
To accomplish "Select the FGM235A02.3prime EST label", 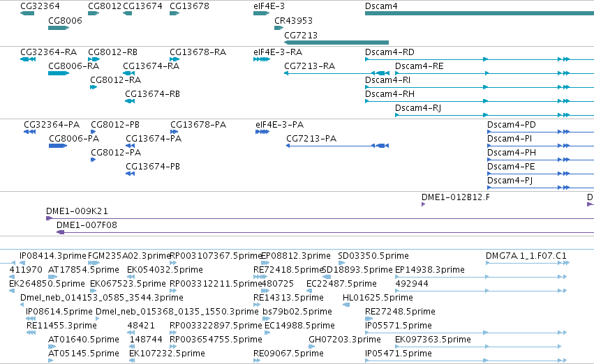I will point(129,256).
